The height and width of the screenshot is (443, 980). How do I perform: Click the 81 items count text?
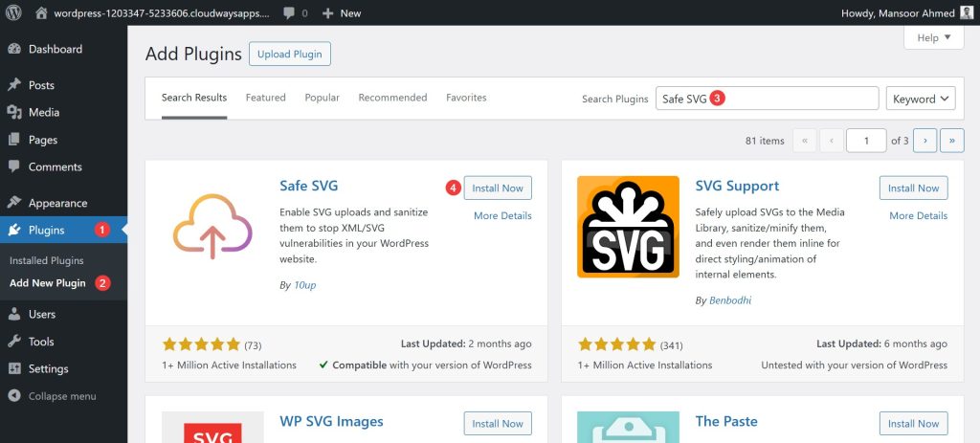(x=765, y=142)
